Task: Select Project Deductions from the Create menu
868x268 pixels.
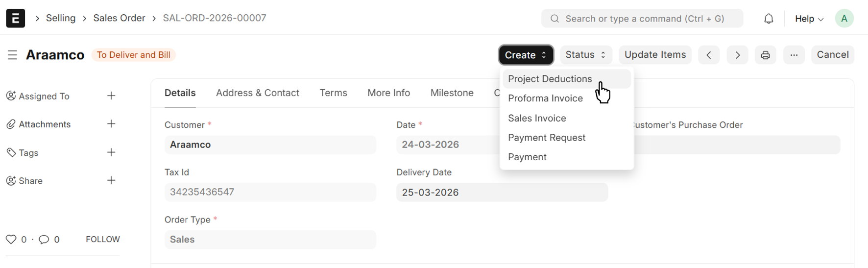Action: [550, 79]
